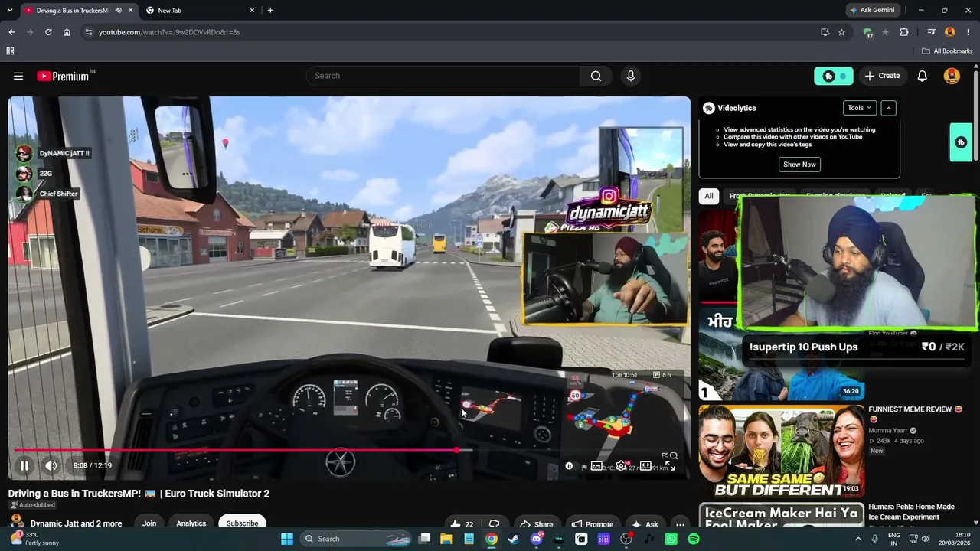Viewport: 980px width, 551px height.
Task: Seek using the video progress scrubber
Action: pyautogui.click(x=457, y=450)
